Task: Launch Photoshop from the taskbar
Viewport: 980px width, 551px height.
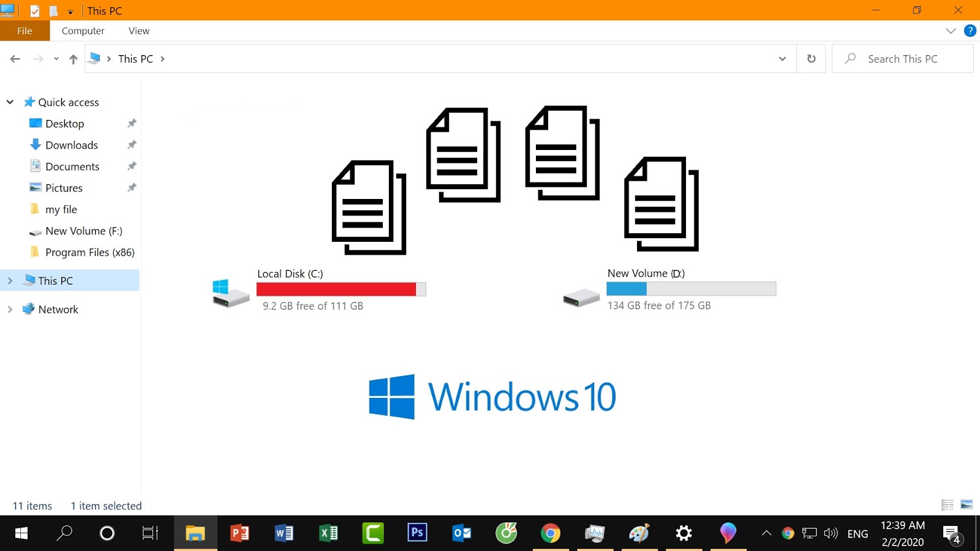Action: click(418, 533)
